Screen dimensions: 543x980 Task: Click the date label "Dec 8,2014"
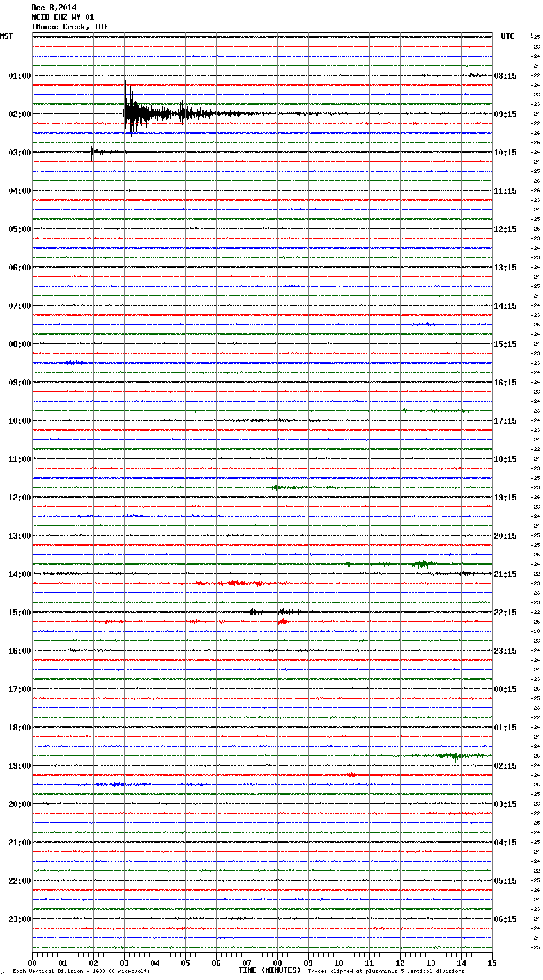point(54,8)
